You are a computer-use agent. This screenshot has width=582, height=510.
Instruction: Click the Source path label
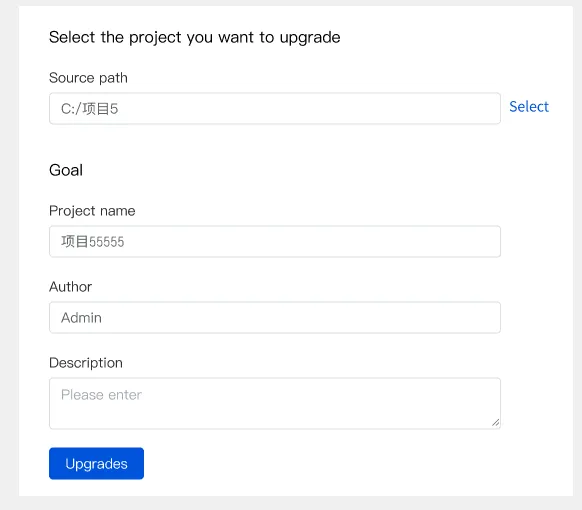pyautogui.click(x=88, y=78)
